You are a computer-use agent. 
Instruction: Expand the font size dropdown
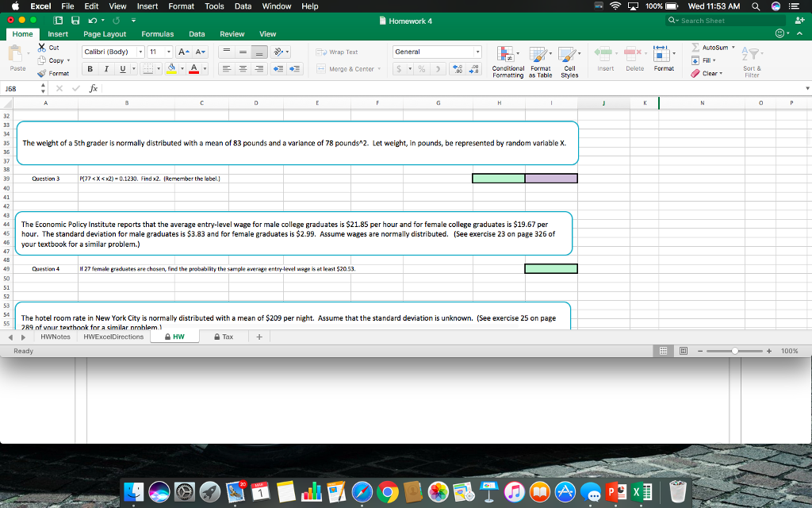pos(169,52)
